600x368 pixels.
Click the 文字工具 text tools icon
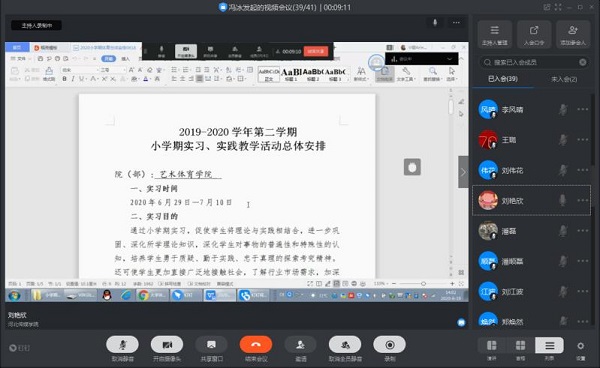tap(406, 74)
